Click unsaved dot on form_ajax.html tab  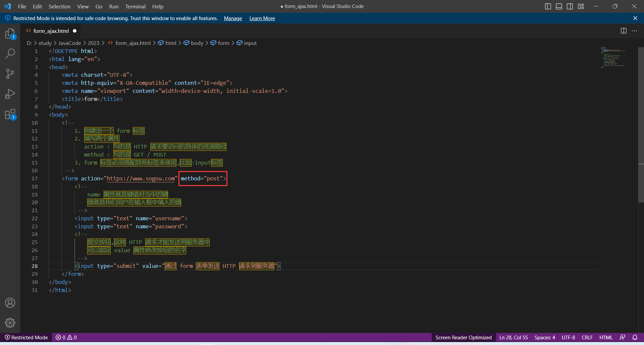75,31
